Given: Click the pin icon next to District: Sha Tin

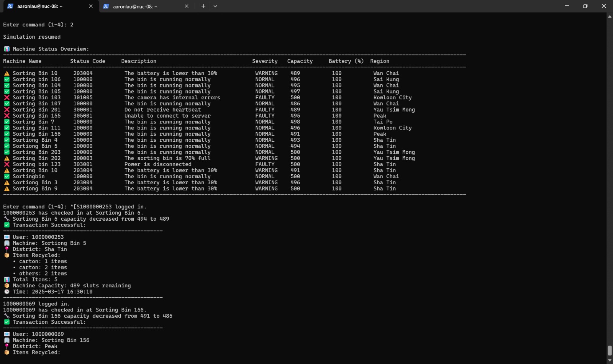Looking at the screenshot, I should [x=7, y=249].
